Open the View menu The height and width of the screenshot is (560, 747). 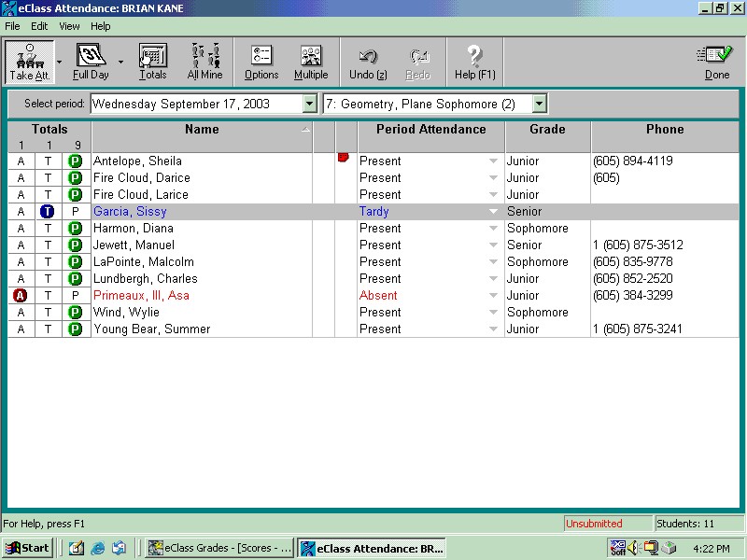[x=69, y=26]
